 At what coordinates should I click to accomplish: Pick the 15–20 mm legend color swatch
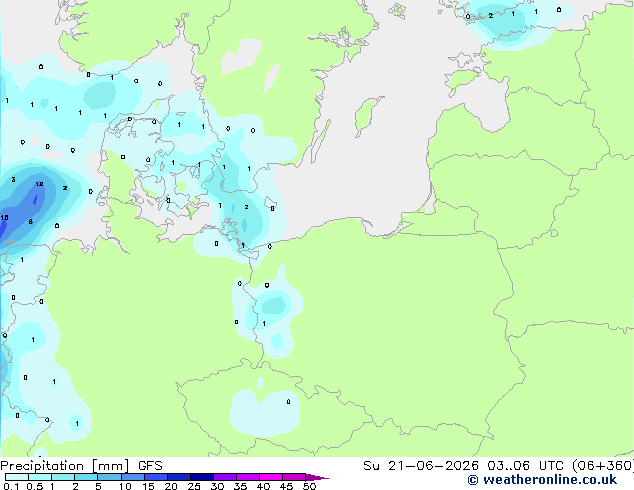(155, 477)
